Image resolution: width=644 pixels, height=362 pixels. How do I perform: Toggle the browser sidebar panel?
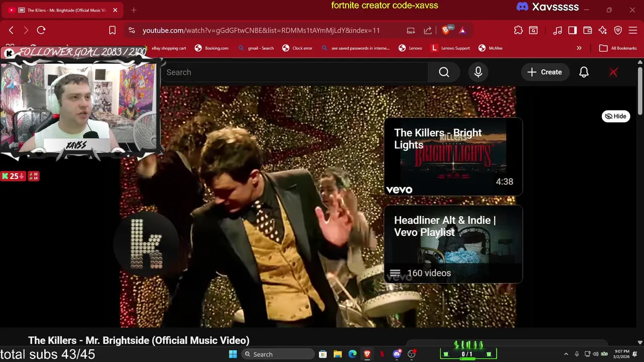pyautogui.click(x=573, y=30)
